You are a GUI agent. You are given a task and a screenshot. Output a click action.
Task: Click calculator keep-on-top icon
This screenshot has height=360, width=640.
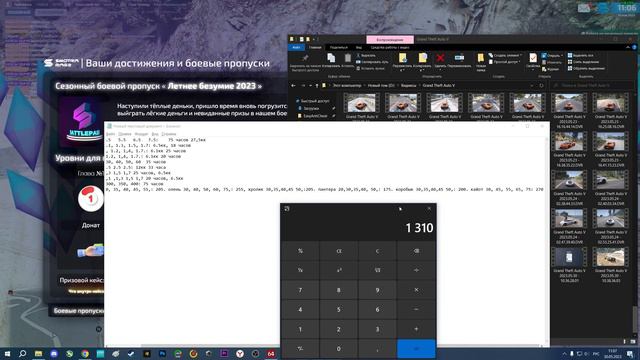click(x=287, y=209)
